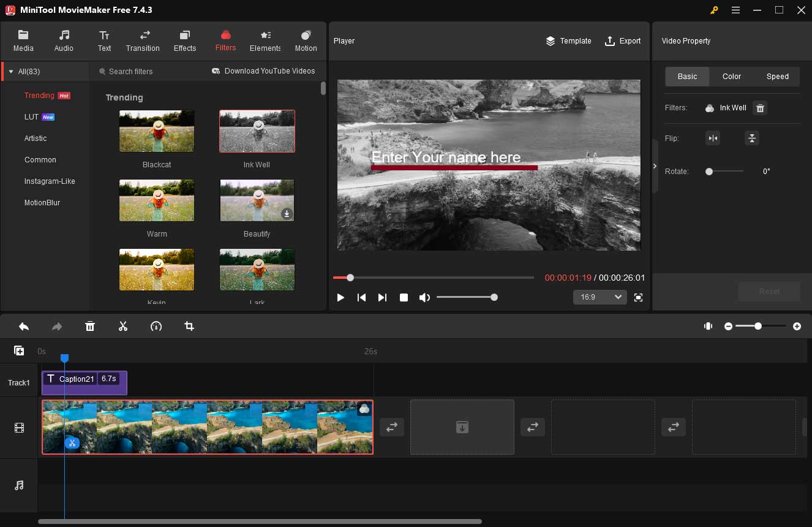812x527 pixels.
Task: Switch to the Speed property tab
Action: coord(777,77)
